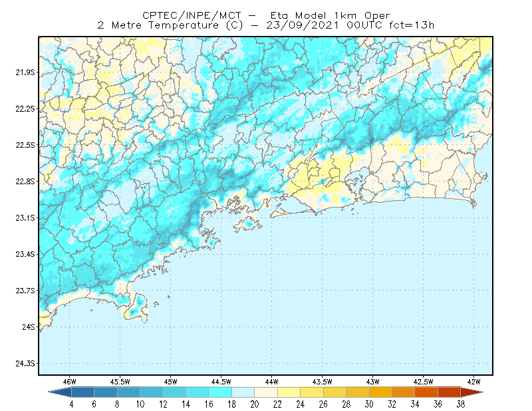Click the 36-38 dark red swatch
Viewport: 532px width, 411px height.
pyautogui.click(x=450, y=392)
